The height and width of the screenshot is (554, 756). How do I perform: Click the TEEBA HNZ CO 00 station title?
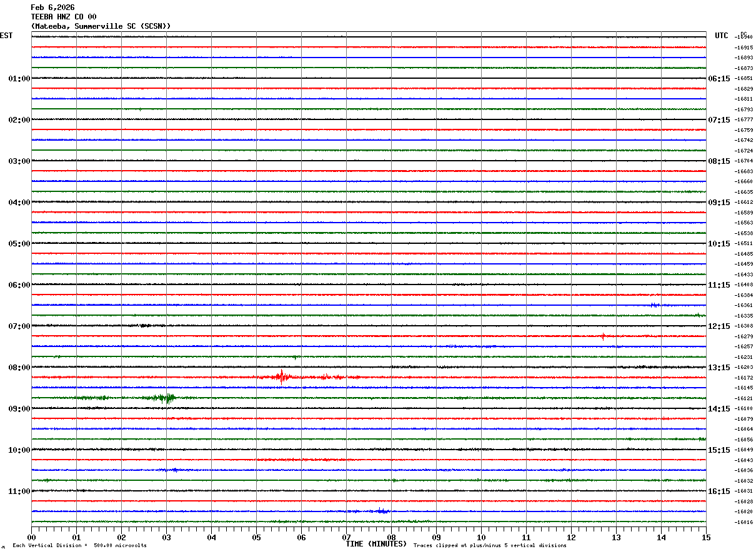64,17
